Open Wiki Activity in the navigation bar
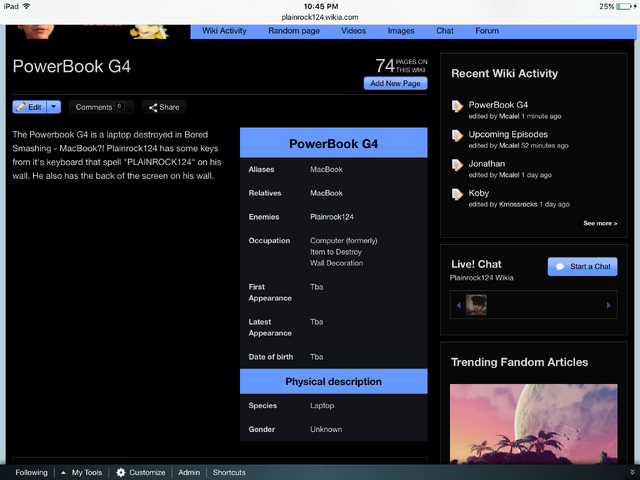640x480 pixels. pyautogui.click(x=224, y=31)
